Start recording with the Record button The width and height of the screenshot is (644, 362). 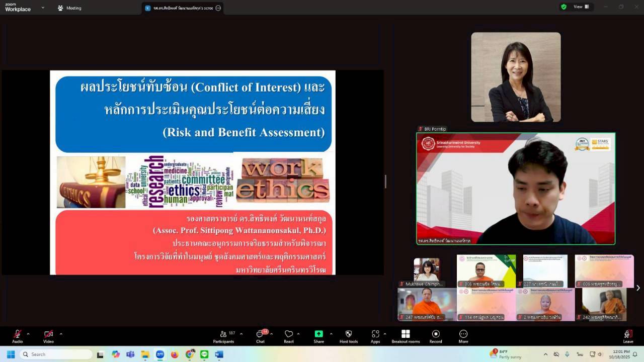(436, 334)
